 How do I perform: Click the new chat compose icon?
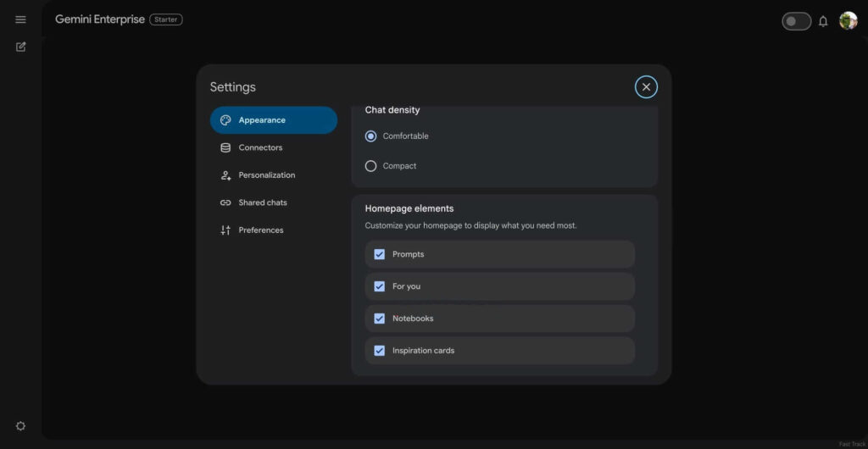point(20,47)
